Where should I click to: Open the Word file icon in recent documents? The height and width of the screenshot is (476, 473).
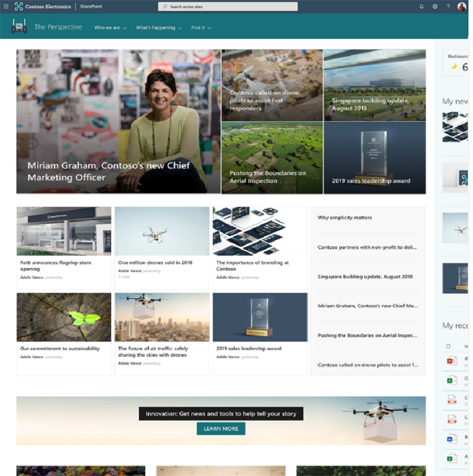451,439
